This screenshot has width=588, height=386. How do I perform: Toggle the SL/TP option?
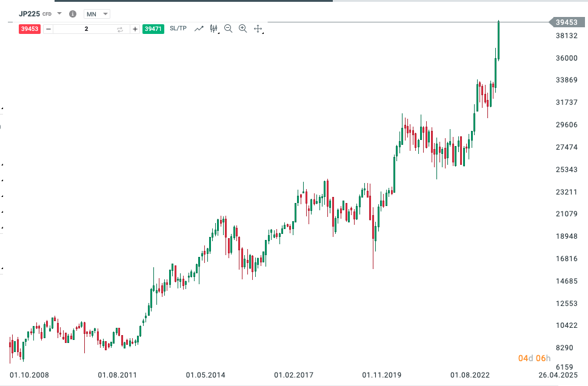178,28
